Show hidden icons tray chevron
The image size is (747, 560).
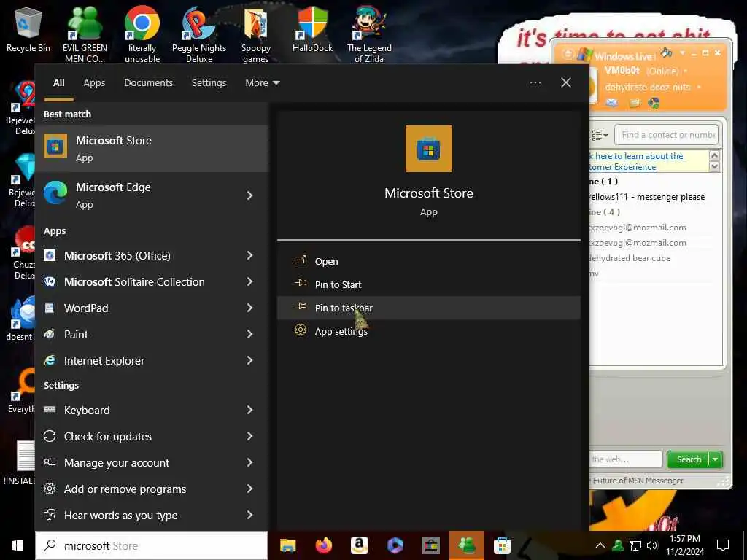[x=600, y=545]
